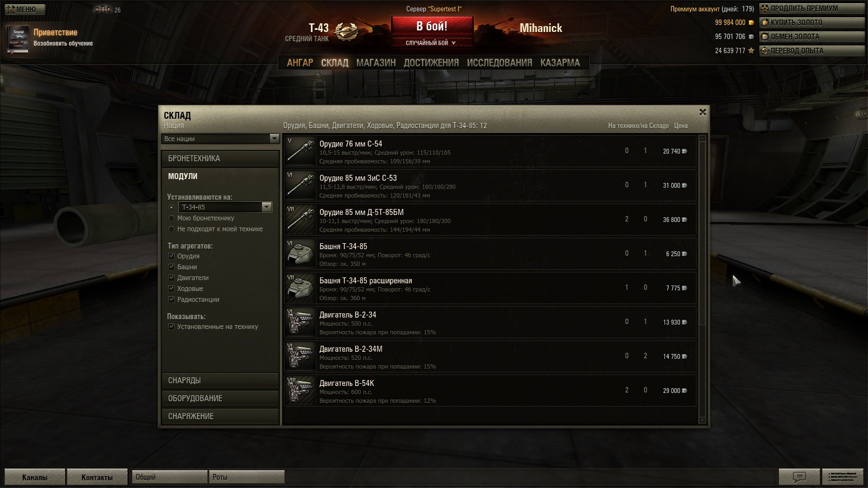The height and width of the screenshot is (488, 868).
Task: Click the Купить золото button
Action: point(812,23)
